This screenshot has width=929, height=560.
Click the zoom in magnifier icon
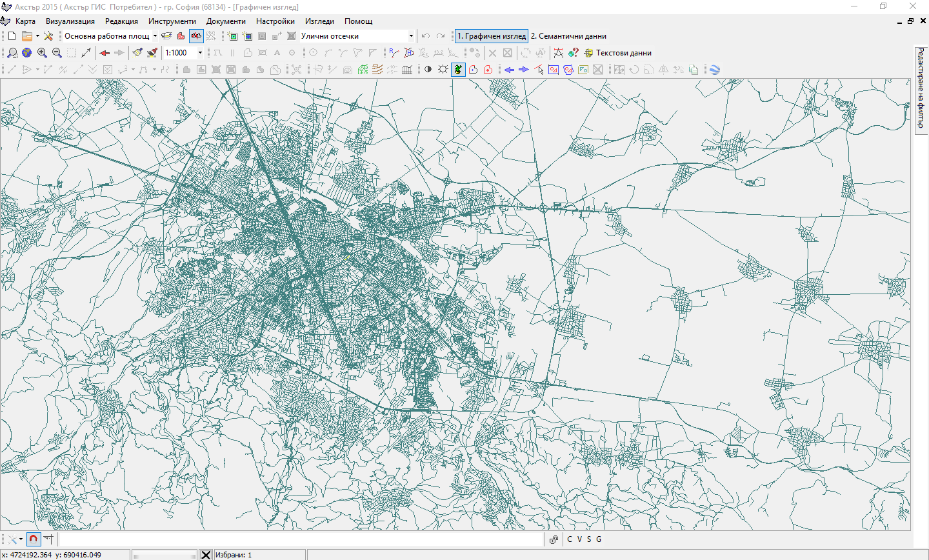point(42,53)
